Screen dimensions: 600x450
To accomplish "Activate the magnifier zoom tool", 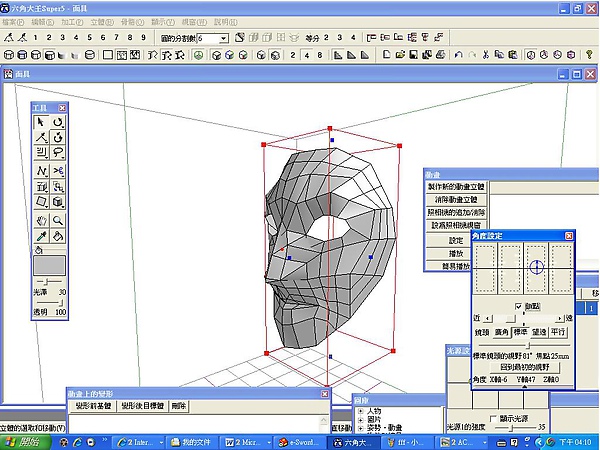I will [x=58, y=220].
